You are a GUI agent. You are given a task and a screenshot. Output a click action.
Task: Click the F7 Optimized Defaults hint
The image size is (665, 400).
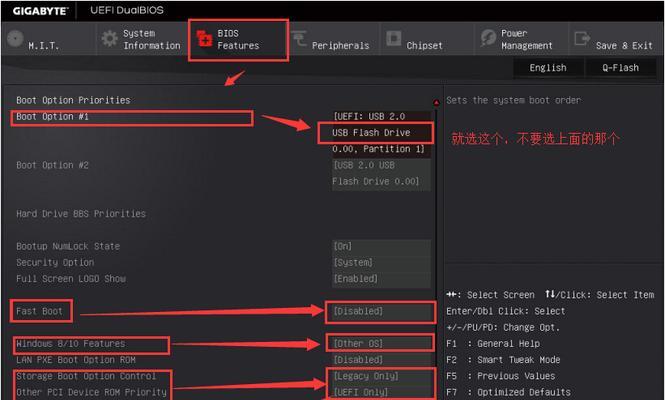tap(508, 392)
